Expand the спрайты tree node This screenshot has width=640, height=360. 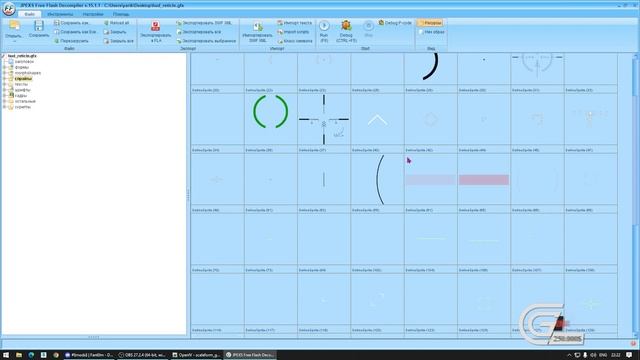click(x=4, y=79)
